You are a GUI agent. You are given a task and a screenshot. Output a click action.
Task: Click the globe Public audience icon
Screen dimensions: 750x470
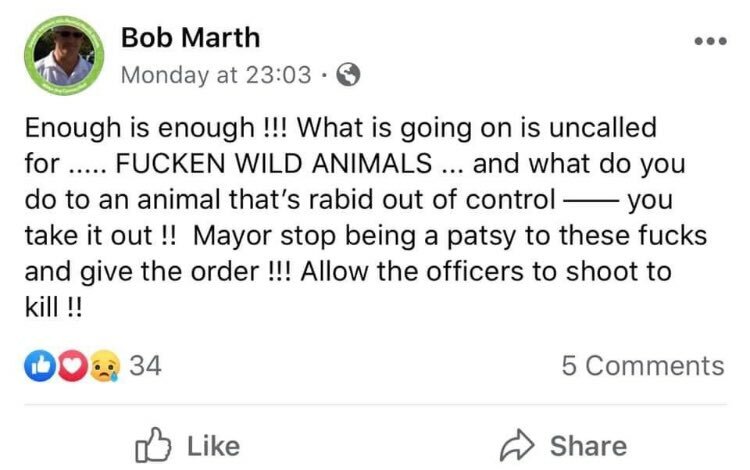pyautogui.click(x=348, y=75)
